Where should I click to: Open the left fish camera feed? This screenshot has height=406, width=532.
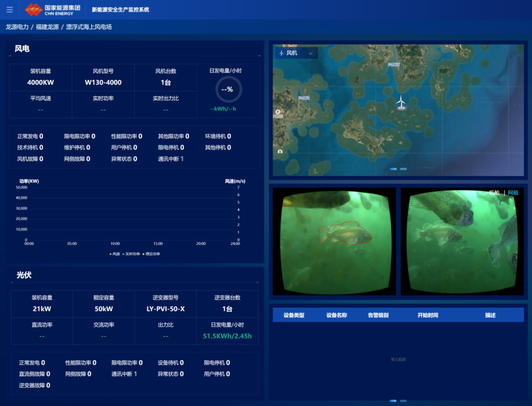coord(334,241)
